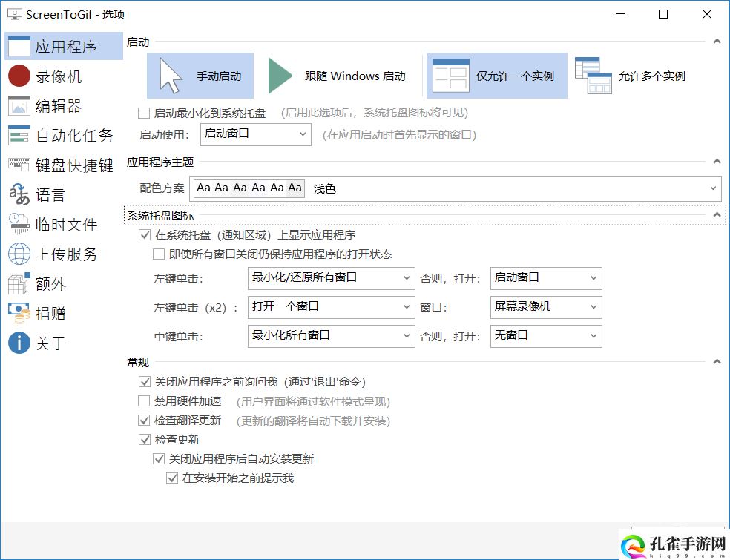Select 允许多个实例 option

(631, 76)
